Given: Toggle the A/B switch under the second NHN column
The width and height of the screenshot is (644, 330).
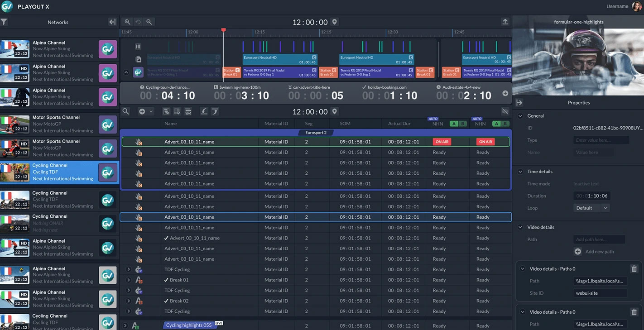Looking at the screenshot, I should [501, 124].
